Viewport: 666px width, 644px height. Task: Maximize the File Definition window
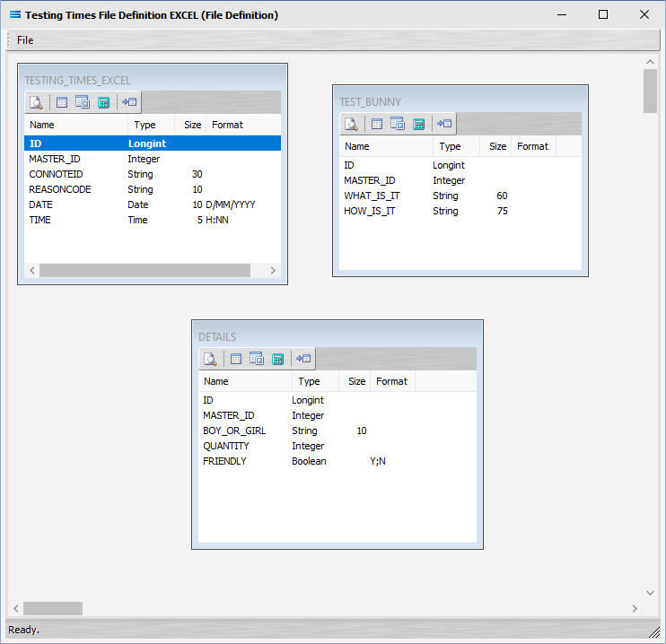tap(603, 15)
